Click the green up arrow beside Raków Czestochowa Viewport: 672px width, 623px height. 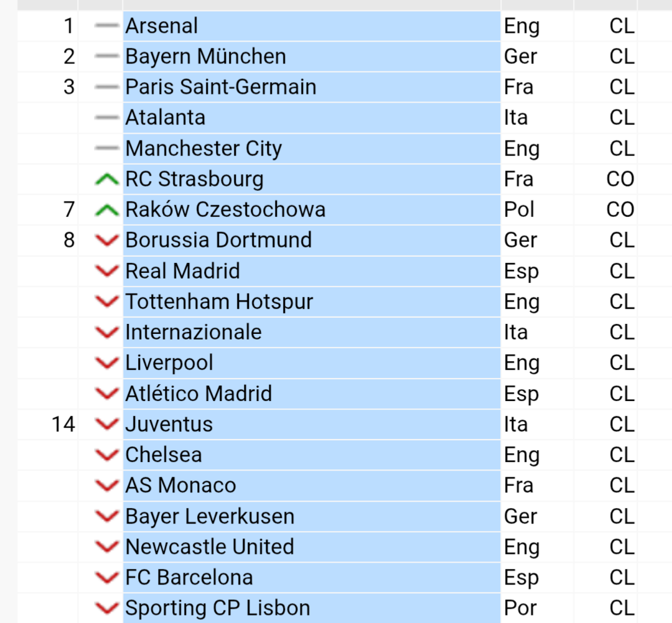click(107, 211)
